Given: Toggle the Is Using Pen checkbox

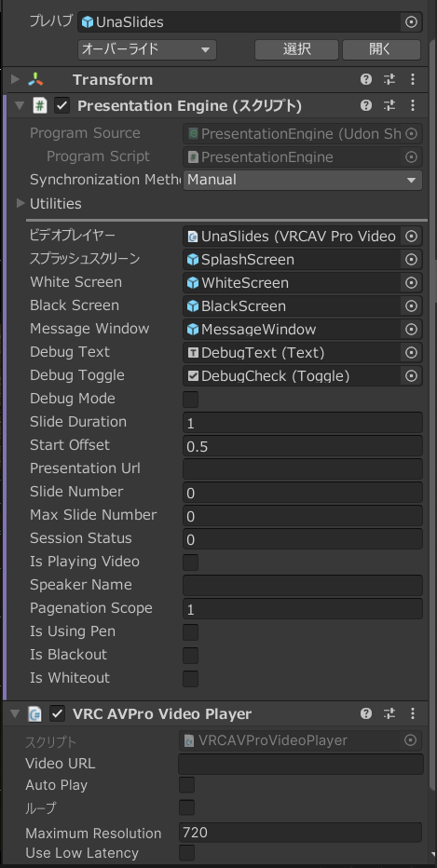Looking at the screenshot, I should [190, 632].
